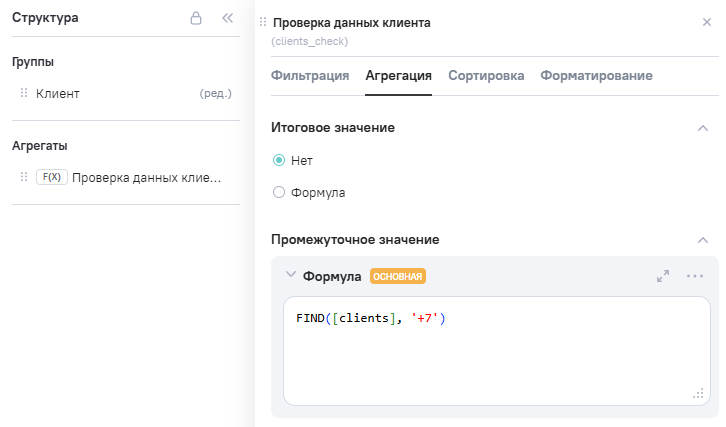
Task: Click the lock icon in Структура header
Action: coord(197,18)
